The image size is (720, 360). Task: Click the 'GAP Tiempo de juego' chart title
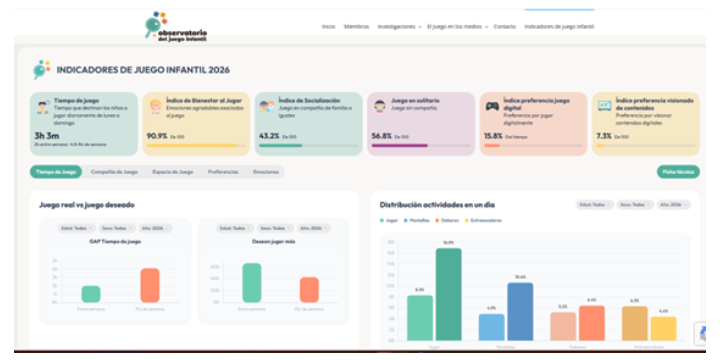[115, 242]
